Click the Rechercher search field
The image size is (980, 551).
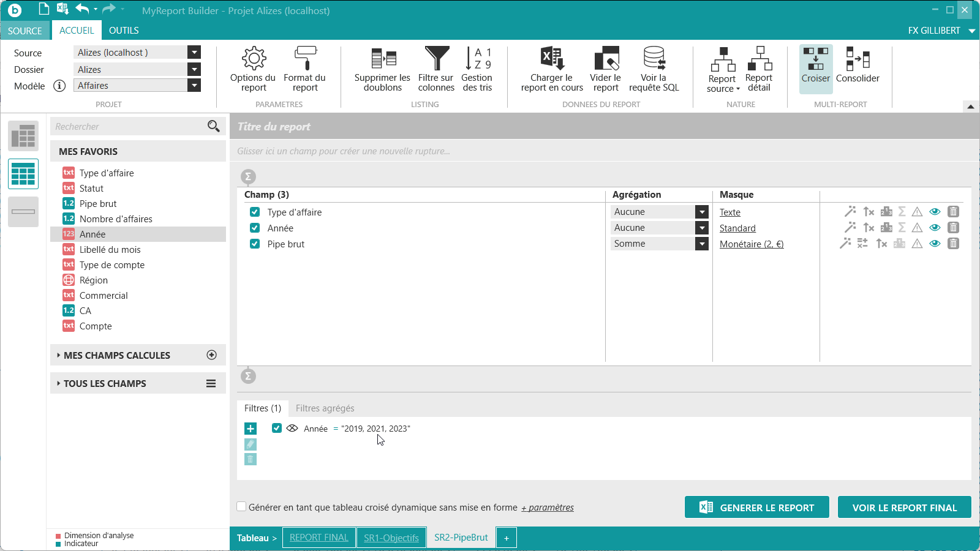tap(129, 127)
